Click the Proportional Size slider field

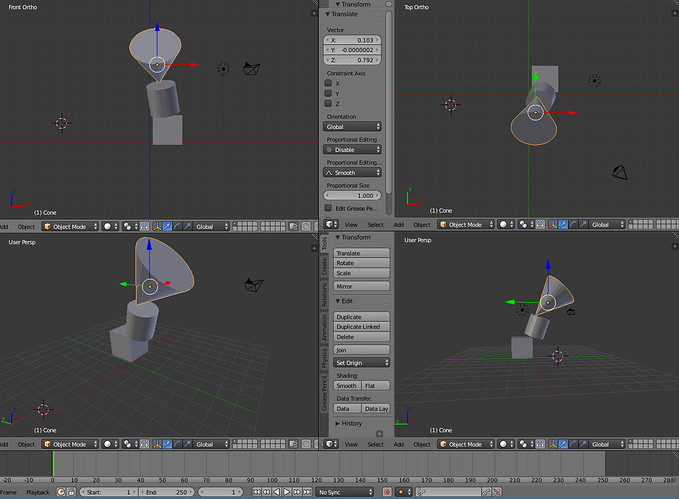coord(352,195)
